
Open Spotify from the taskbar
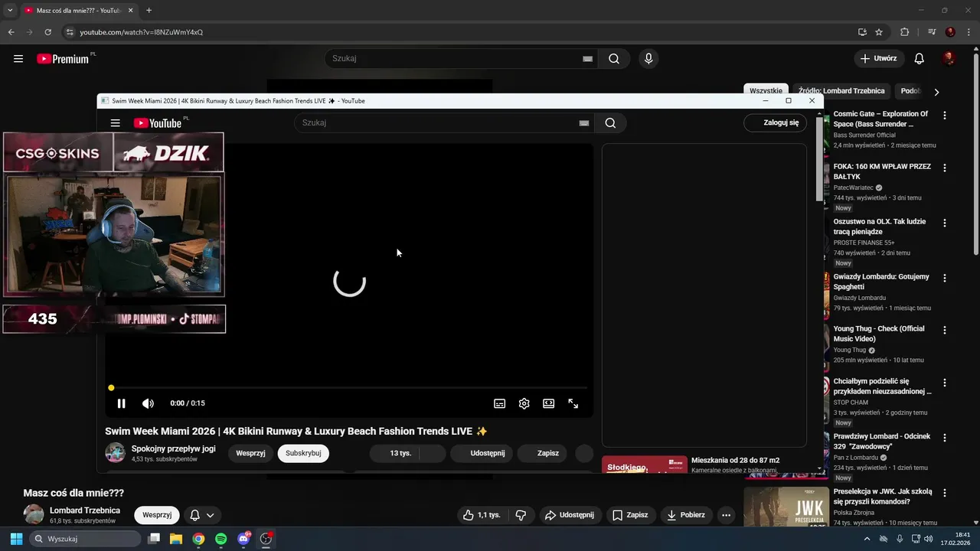point(220,539)
